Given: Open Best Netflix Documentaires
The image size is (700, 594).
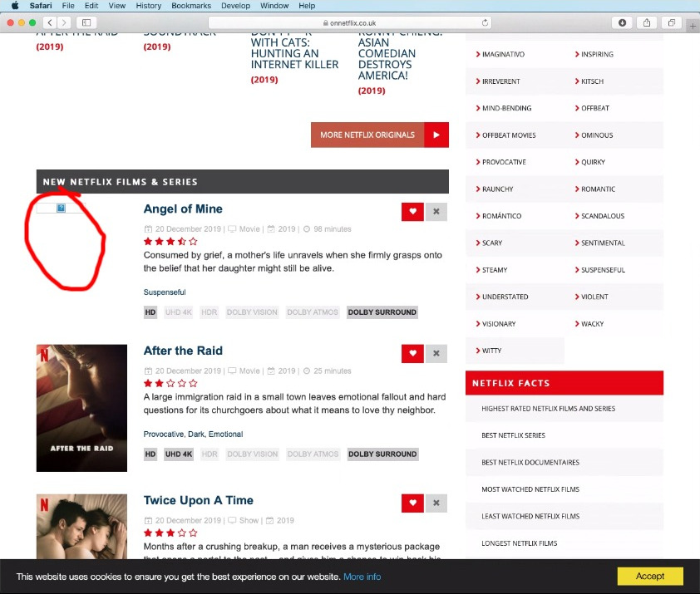Looking at the screenshot, I should pos(530,463).
